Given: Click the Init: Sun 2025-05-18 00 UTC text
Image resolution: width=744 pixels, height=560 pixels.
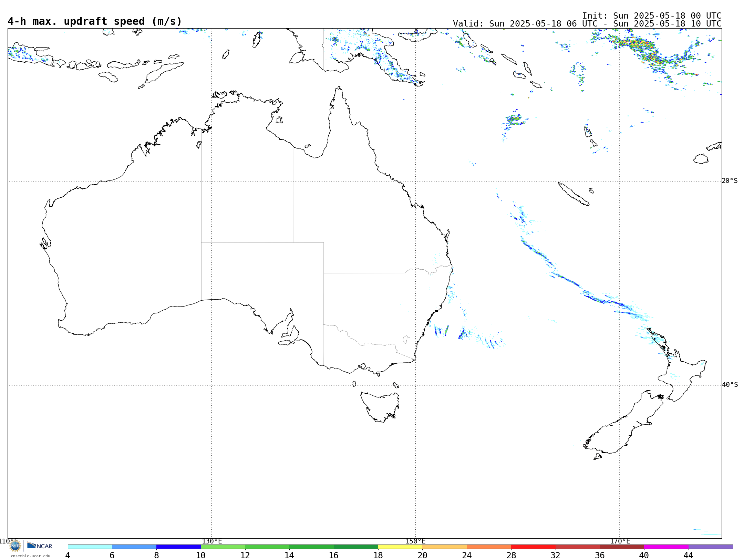Looking at the screenshot, I should click(652, 16).
